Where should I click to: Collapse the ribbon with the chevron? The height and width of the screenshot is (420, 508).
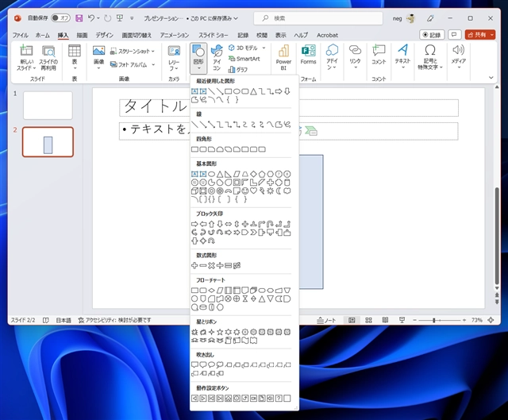(491, 78)
